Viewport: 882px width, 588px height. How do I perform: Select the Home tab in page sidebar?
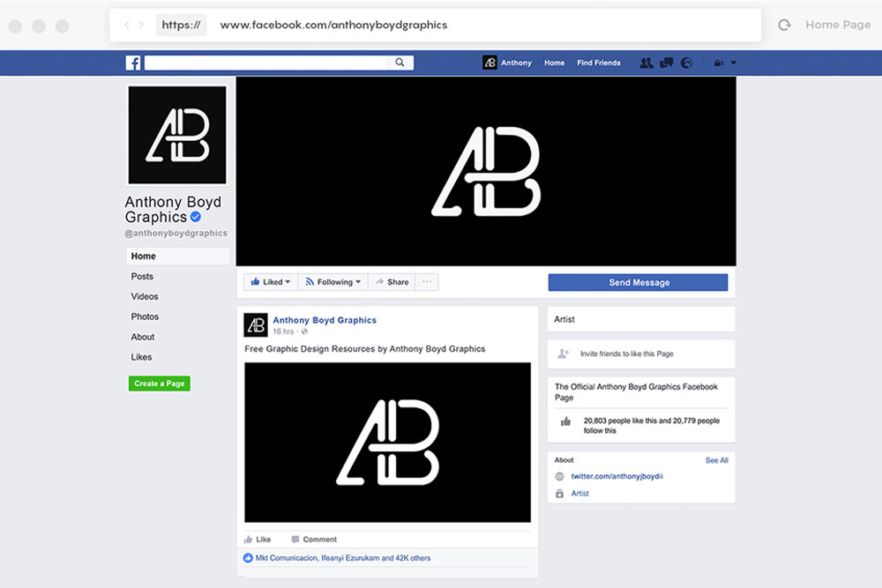[178, 257]
